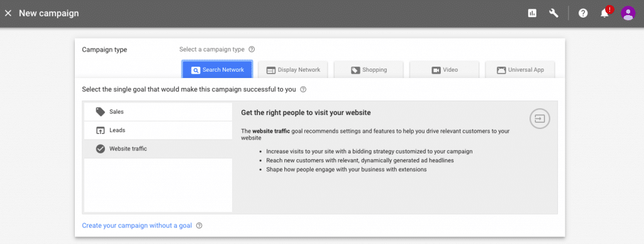Click help icon beside campaign without a goal
The height and width of the screenshot is (244, 644).
[x=199, y=226]
